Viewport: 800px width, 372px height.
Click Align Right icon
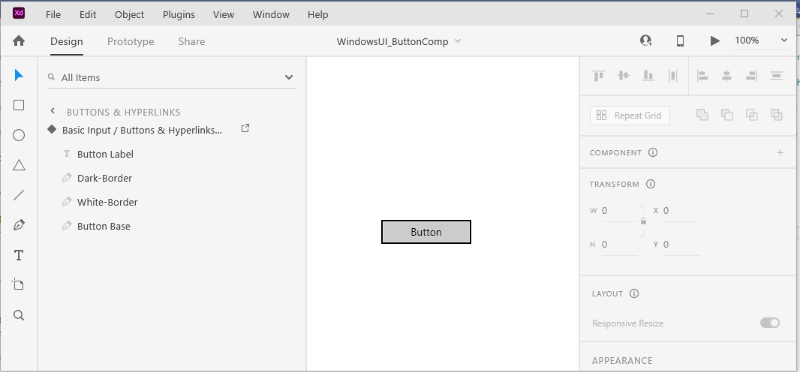pos(751,76)
